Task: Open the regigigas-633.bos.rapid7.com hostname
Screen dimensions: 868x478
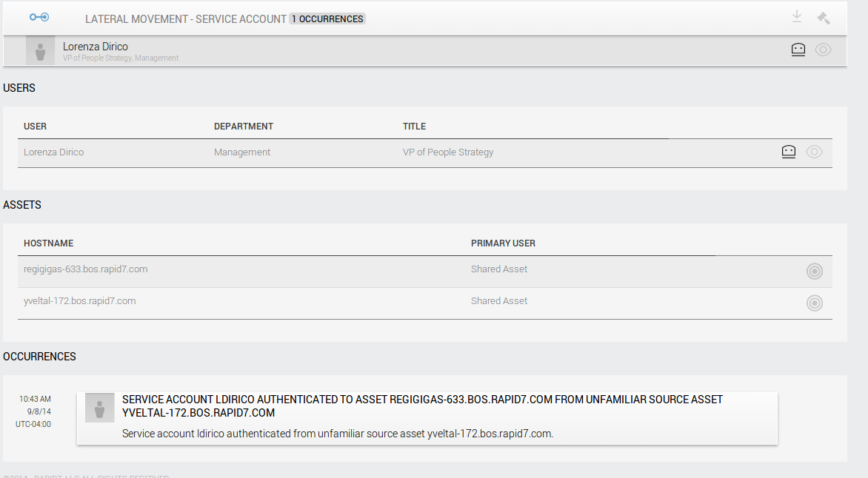Action: [85, 269]
